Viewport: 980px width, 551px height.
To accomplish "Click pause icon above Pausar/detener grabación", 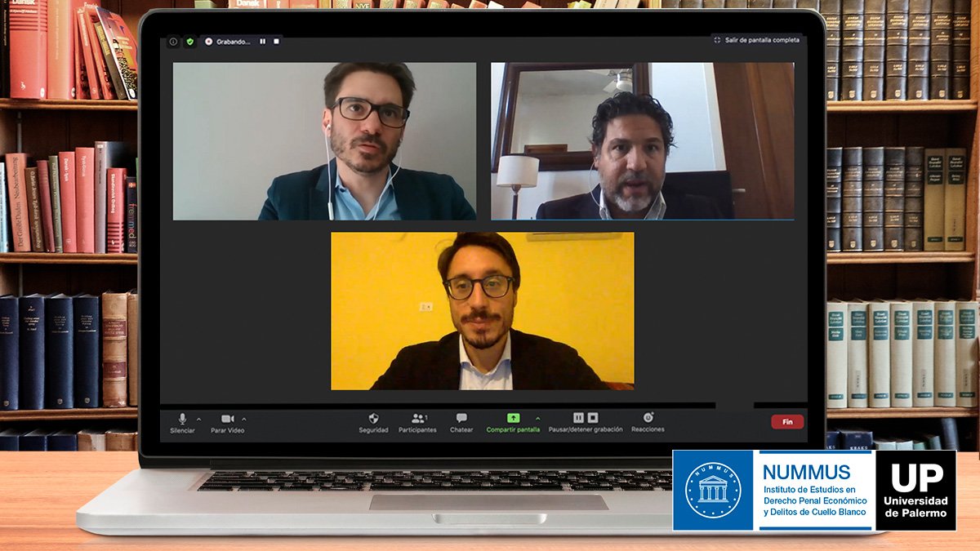I will tap(578, 417).
